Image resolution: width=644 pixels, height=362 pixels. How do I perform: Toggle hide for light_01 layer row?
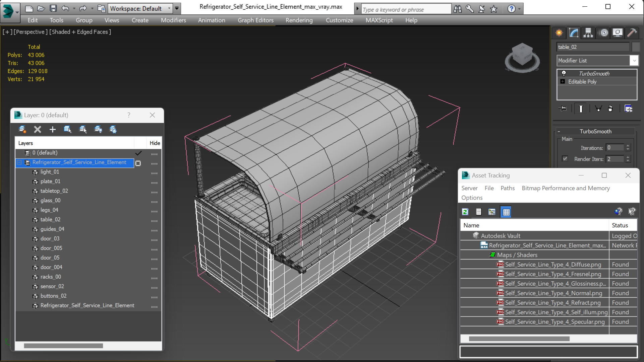tap(154, 173)
